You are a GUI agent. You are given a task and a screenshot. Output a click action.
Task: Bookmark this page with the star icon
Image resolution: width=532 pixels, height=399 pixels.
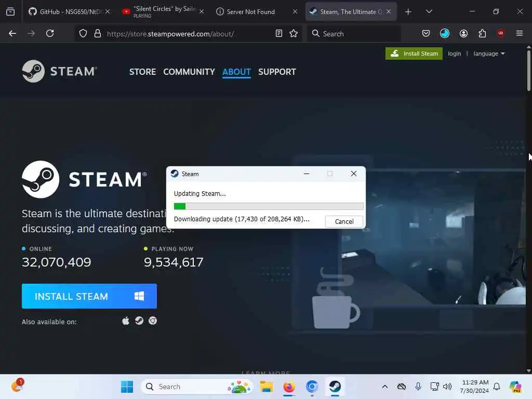pos(294,33)
